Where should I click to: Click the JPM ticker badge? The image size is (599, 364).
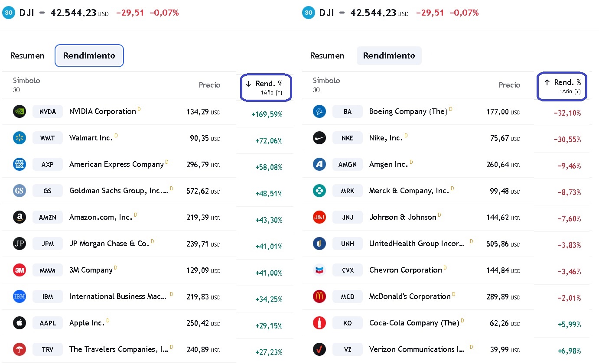[48, 244]
